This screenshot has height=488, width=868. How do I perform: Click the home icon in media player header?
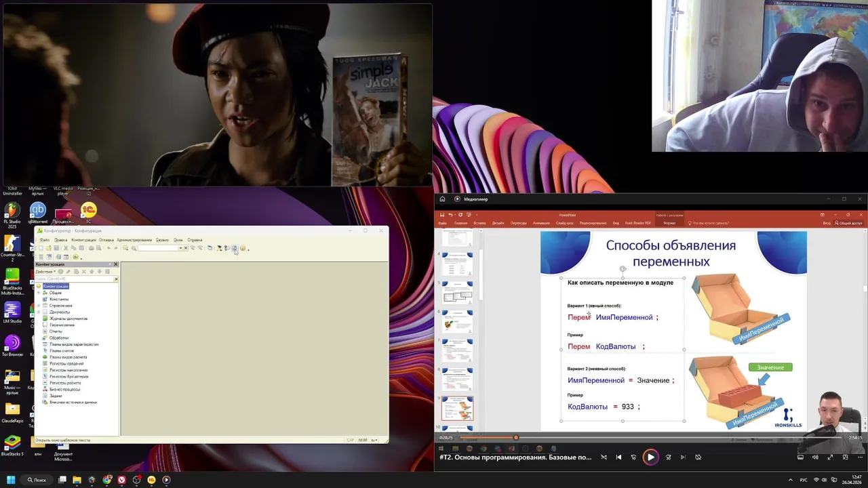pyautogui.click(x=442, y=199)
